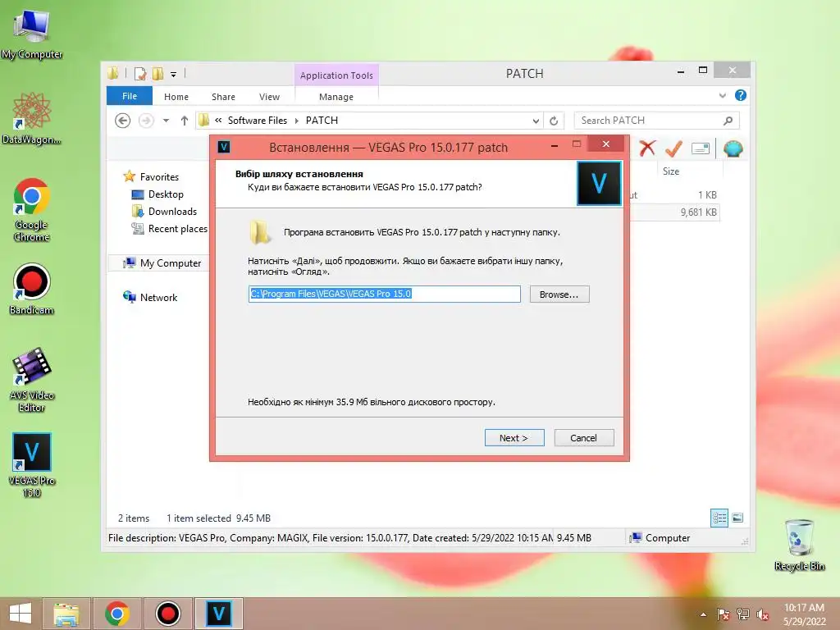The width and height of the screenshot is (840, 630).
Task: Select the 1 KB file row
Action: 673,195
